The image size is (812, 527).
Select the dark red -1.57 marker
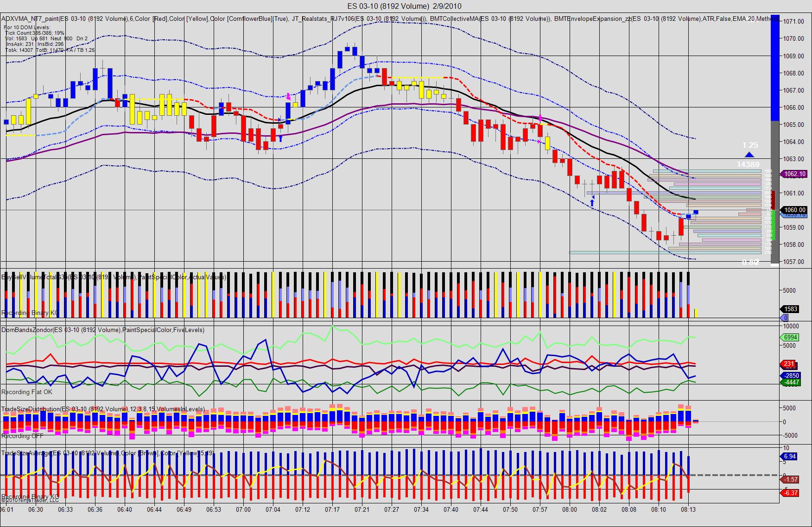(x=790, y=479)
